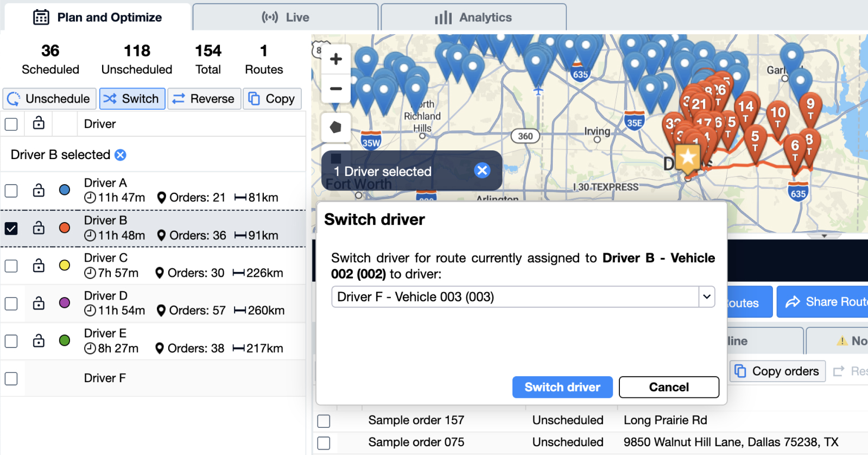
Task: Zoom out on the map
Action: [336, 89]
